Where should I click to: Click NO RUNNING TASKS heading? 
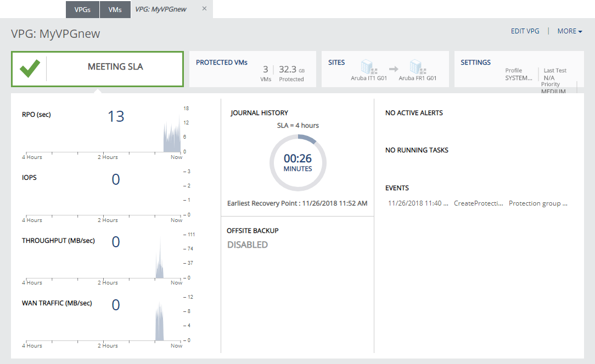click(417, 150)
